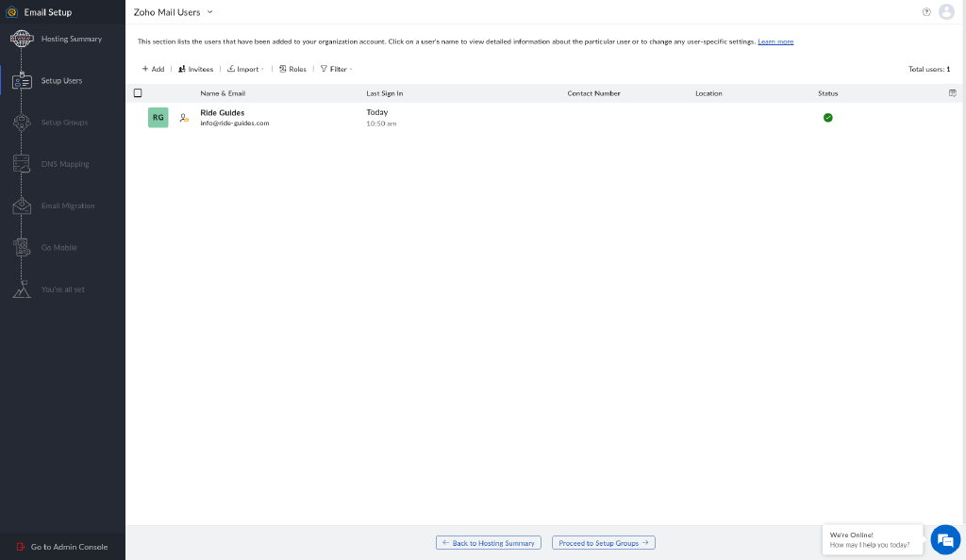Image resolution: width=966 pixels, height=560 pixels.
Task: Click the 10:50 am sign-in time
Action: [381, 124]
